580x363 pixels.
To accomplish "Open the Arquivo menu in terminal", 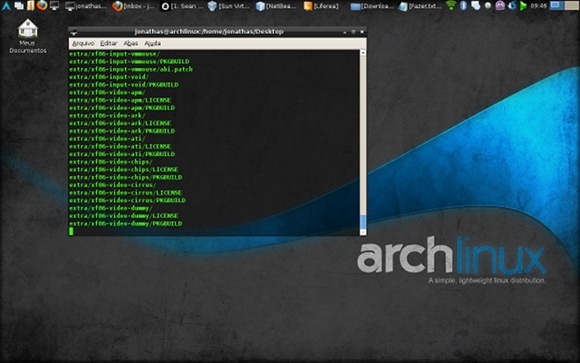I will [83, 44].
